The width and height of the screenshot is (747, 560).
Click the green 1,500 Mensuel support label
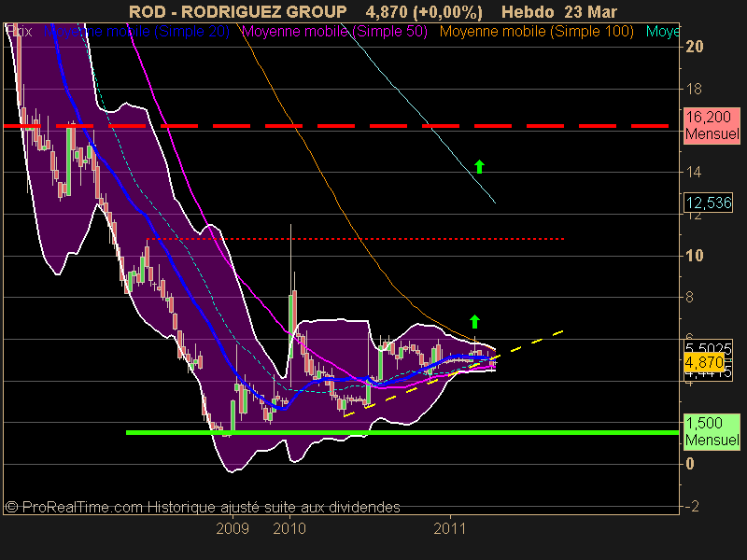pos(712,431)
